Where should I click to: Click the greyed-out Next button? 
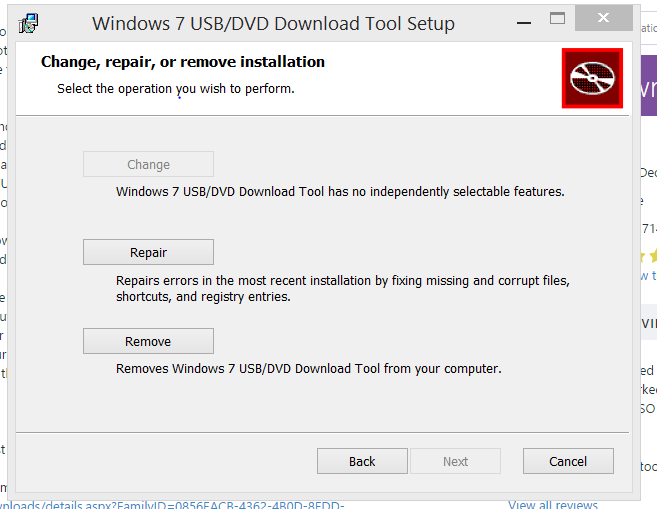click(455, 461)
